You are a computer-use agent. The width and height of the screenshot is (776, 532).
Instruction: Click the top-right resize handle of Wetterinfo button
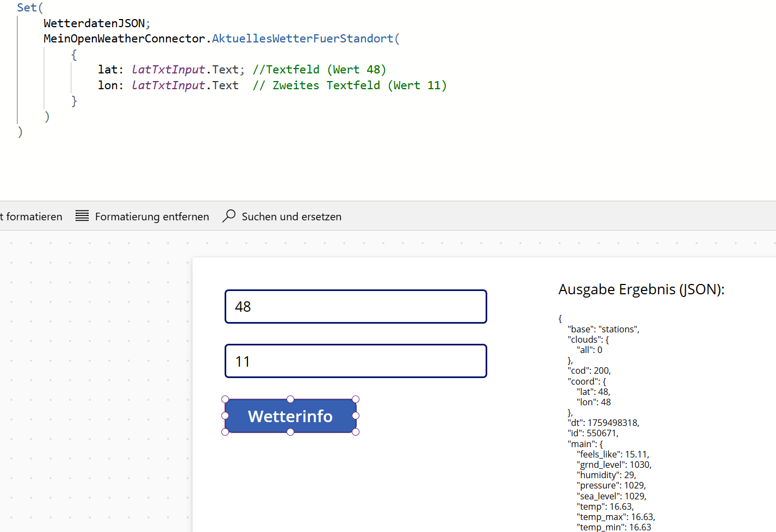point(356,399)
